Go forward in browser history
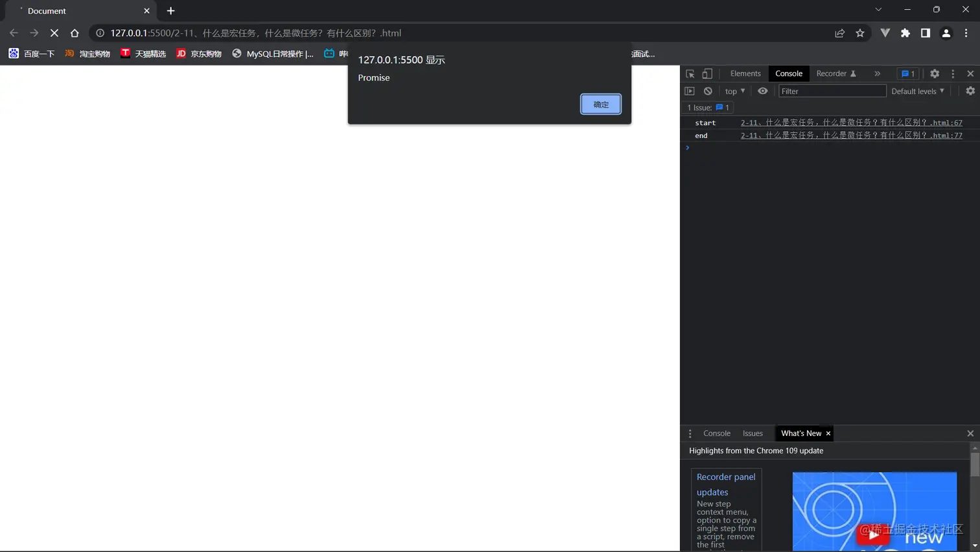This screenshot has height=552, width=980. (34, 33)
